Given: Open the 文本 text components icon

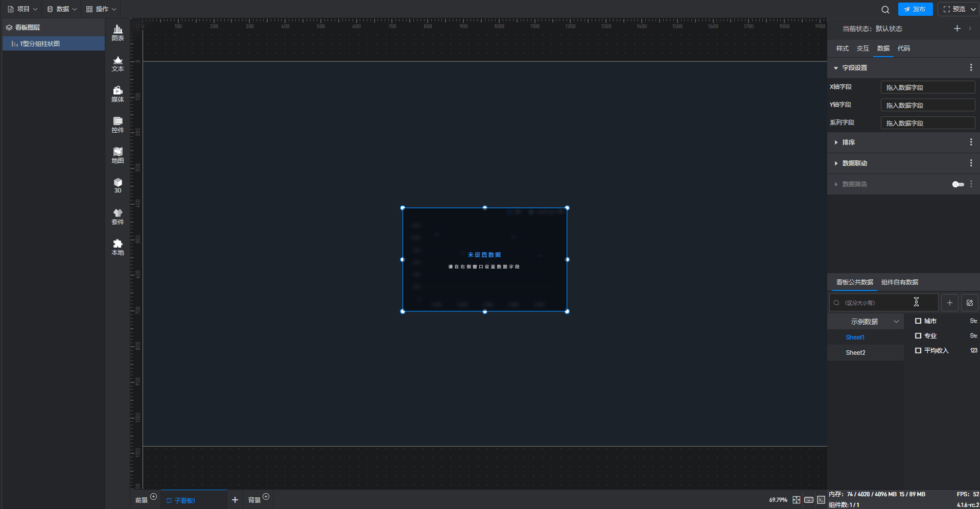Looking at the screenshot, I should (118, 63).
